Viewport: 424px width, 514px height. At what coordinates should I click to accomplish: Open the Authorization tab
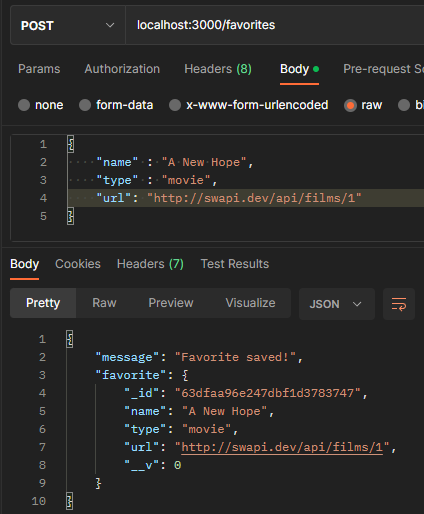[x=122, y=69]
